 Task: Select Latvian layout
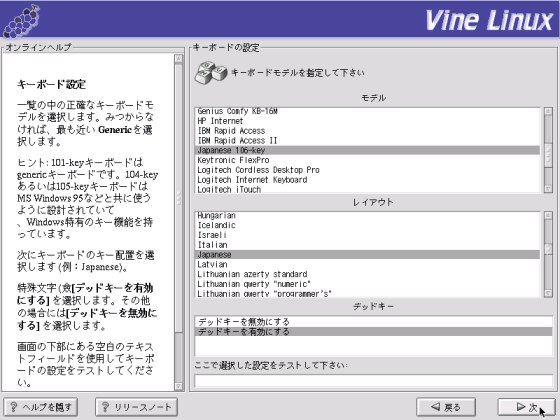[x=367, y=264]
